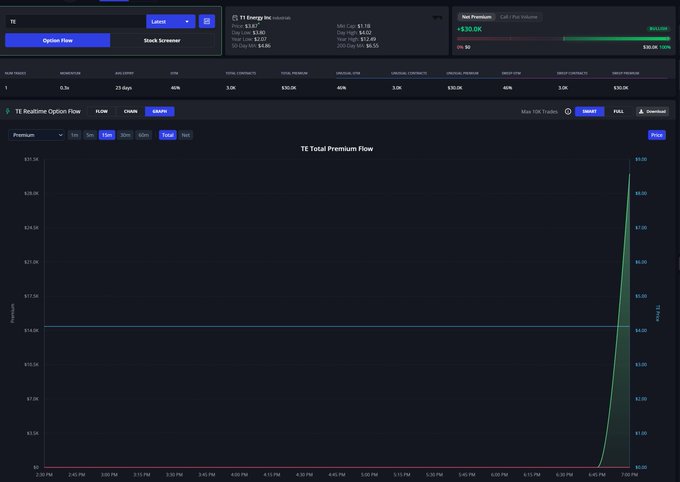Click the Price $3.87 value
This screenshot has height=482, width=680.
[251, 26]
